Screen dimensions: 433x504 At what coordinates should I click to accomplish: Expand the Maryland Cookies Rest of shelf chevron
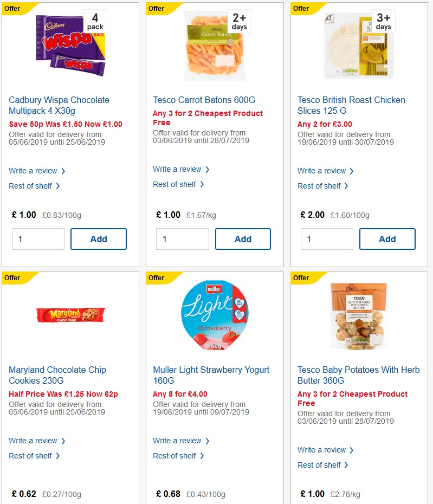pos(59,456)
